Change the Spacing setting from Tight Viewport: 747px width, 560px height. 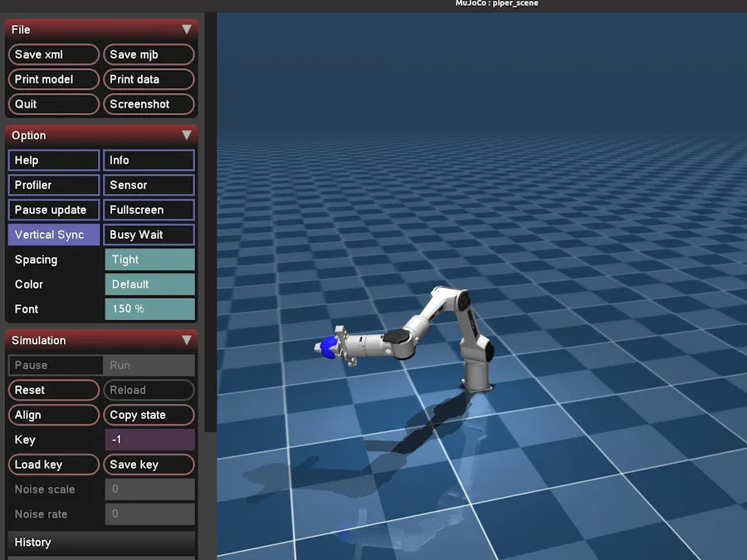coord(149,259)
